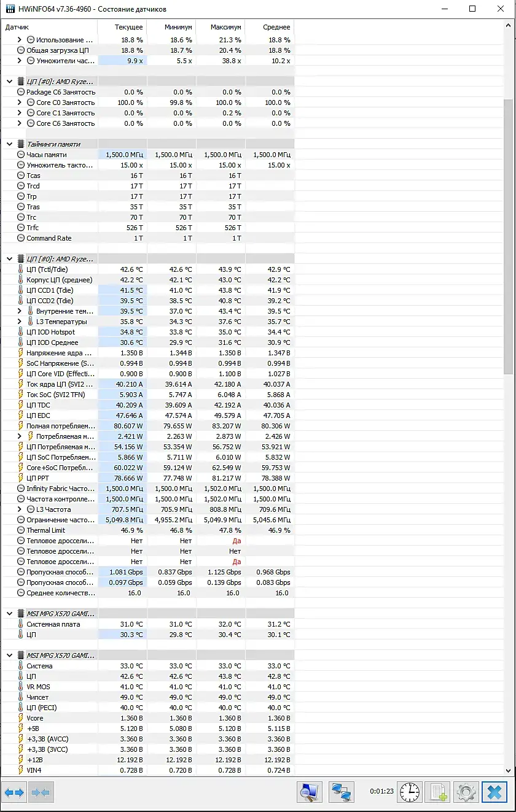
Task: Expand the Core C1 Занятость row
Action: (x=20, y=113)
